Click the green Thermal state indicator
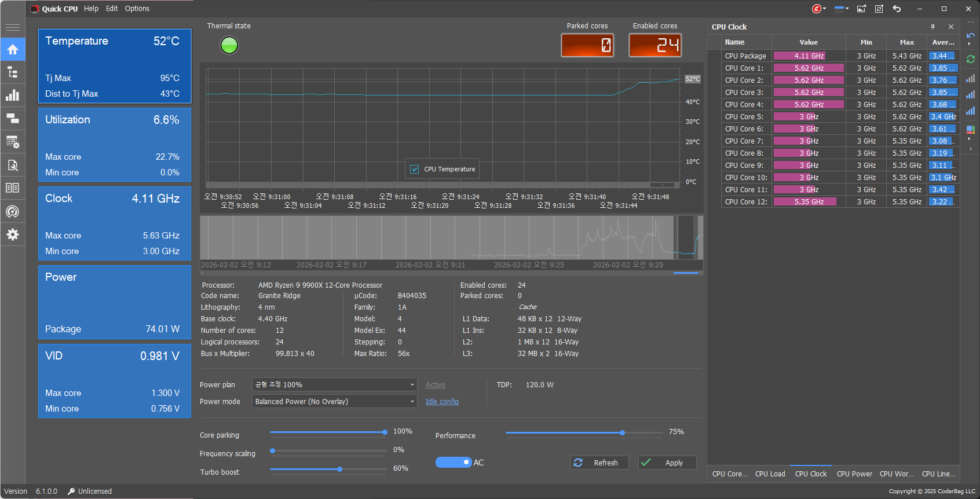980x499 pixels. pos(229,45)
